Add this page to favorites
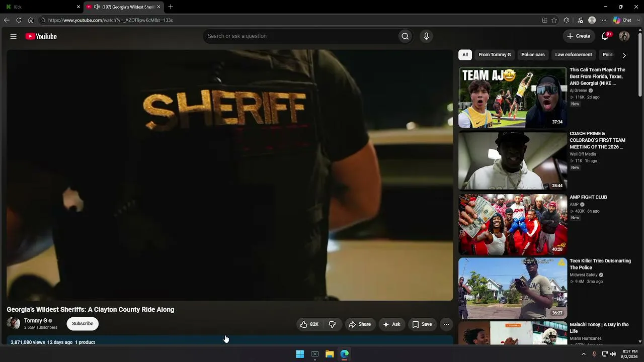 [554, 20]
